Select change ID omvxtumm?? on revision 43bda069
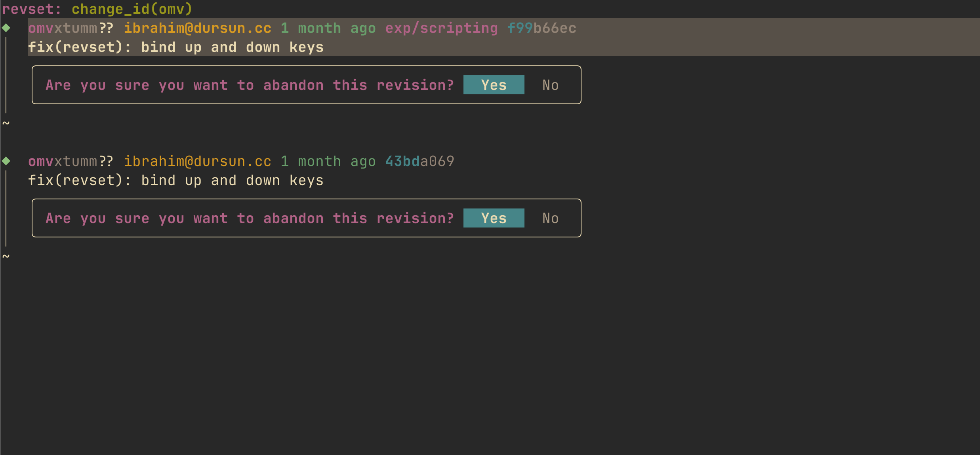The image size is (980, 455). pyautogui.click(x=71, y=161)
